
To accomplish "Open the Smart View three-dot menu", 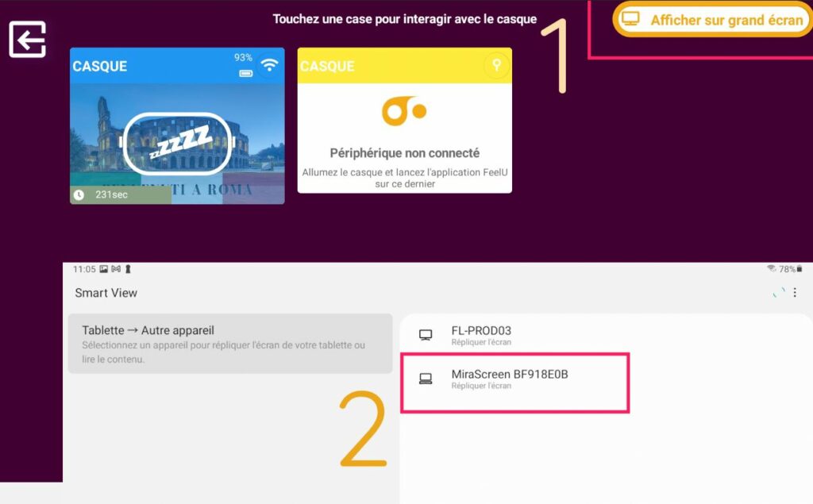I will pos(795,293).
